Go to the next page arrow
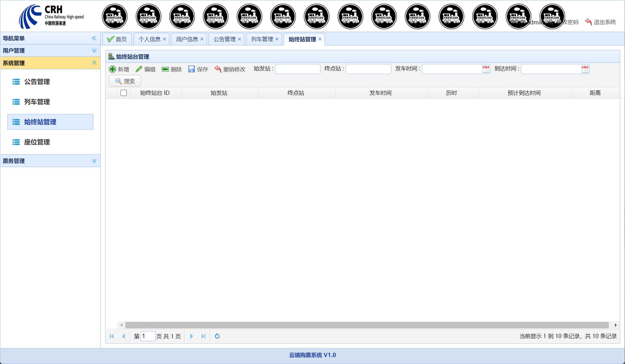 (192, 336)
